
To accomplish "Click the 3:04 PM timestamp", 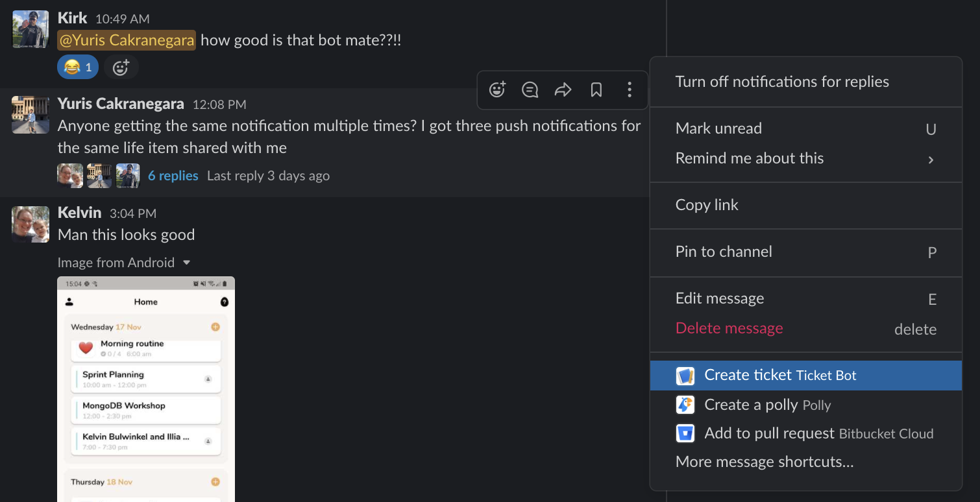I will click(x=133, y=213).
